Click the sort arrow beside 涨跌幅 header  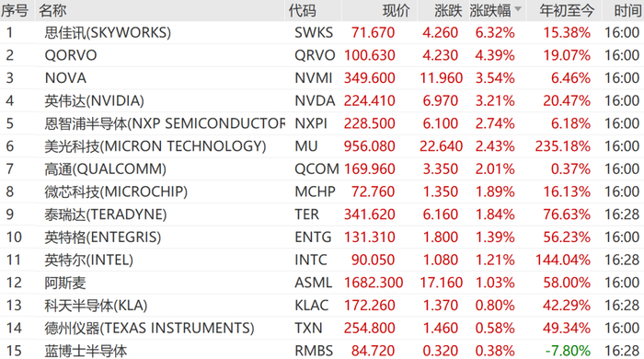(517, 9)
